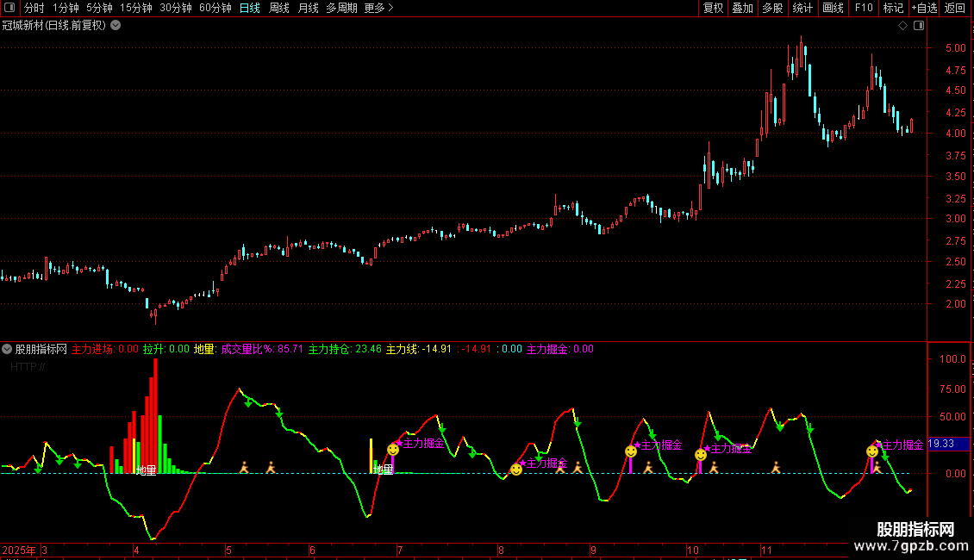Click the 冠城新材(日线.前复权) title

coord(54,26)
